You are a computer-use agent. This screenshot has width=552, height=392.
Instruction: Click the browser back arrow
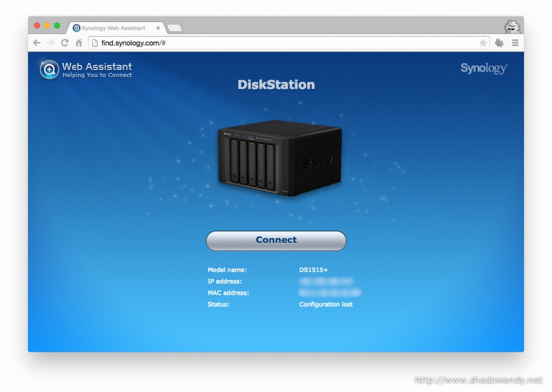(37, 43)
